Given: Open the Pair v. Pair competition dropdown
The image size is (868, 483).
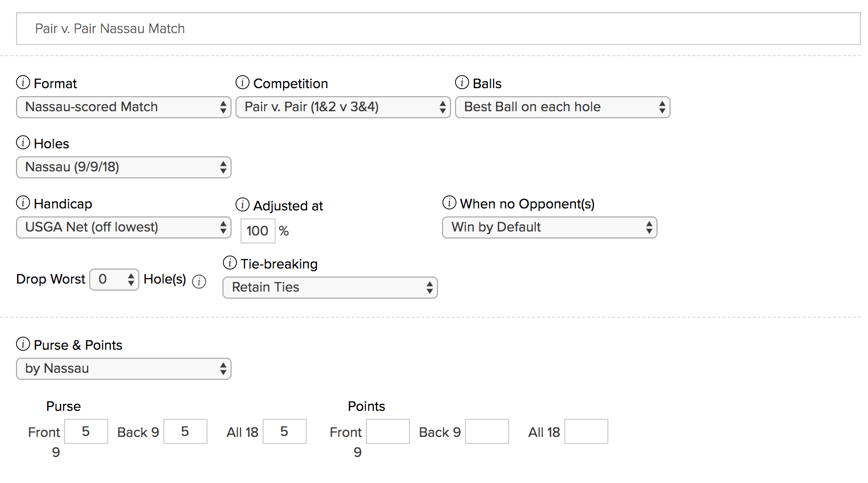Looking at the screenshot, I should (x=343, y=107).
